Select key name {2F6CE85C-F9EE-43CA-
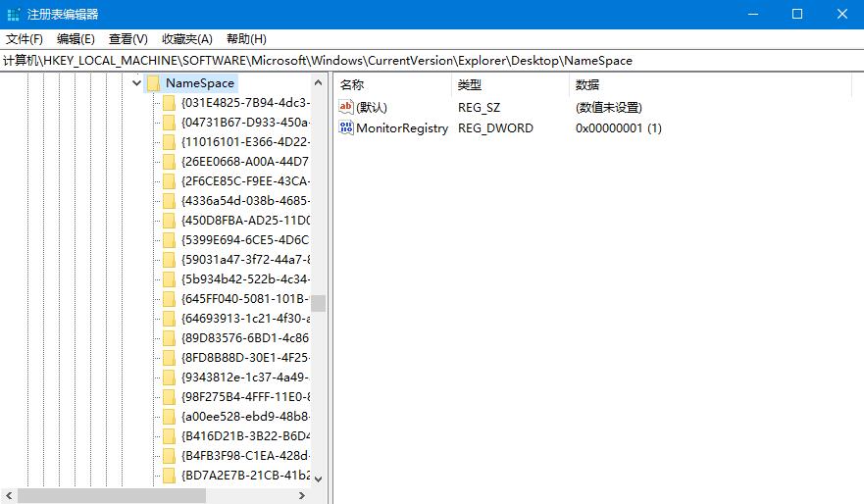This screenshot has height=504, width=864. 246,181
